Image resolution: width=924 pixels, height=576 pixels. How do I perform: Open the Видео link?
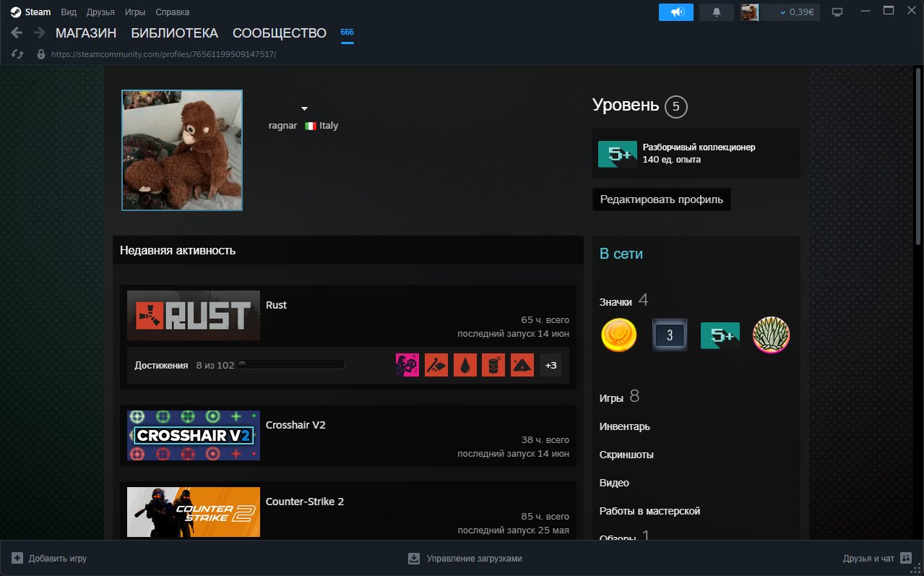pos(614,483)
